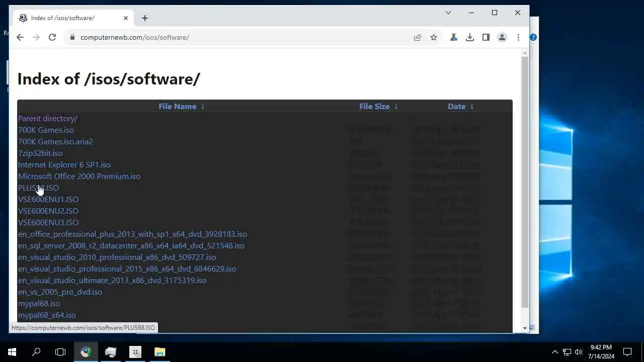Download en_visual_studio_professional_2015 ISO

(x=127, y=269)
